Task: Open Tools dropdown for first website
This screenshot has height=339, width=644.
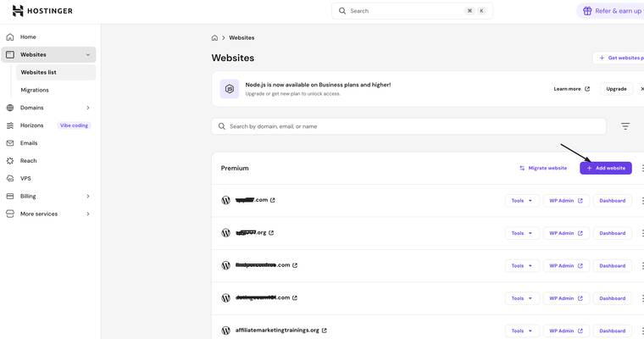Action: pos(522,201)
